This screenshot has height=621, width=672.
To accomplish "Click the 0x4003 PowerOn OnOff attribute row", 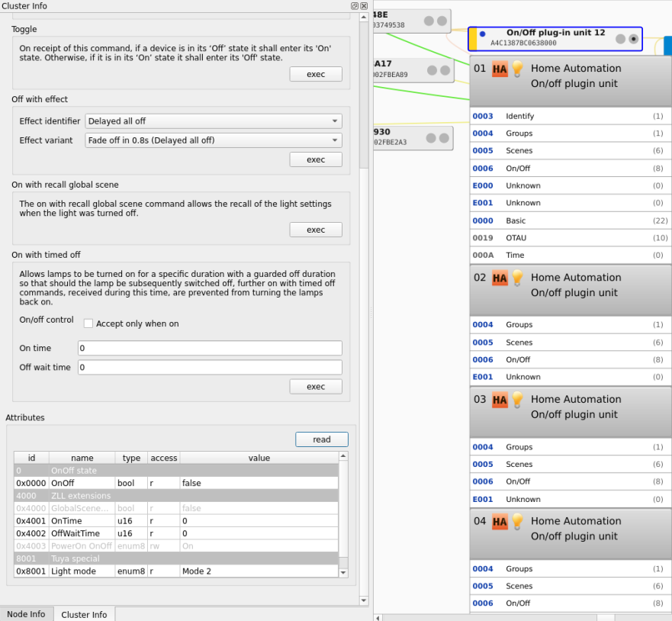I will pyautogui.click(x=176, y=546).
